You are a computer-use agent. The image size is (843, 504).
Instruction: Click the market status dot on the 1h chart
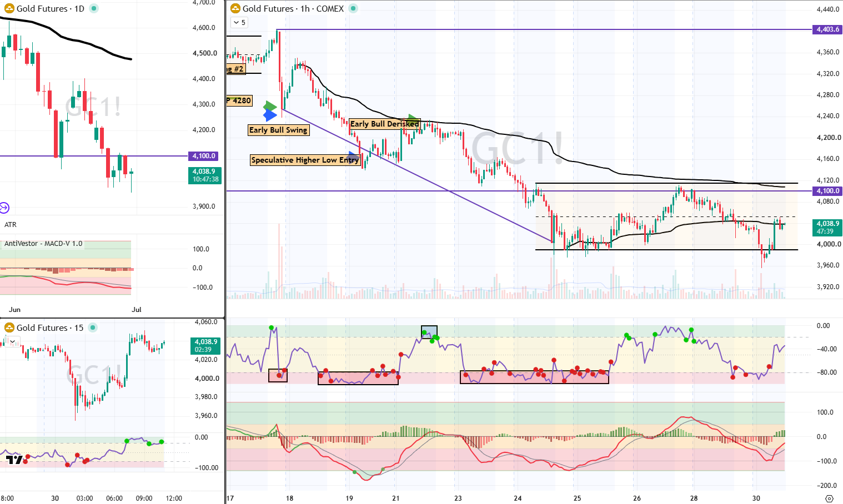click(353, 8)
